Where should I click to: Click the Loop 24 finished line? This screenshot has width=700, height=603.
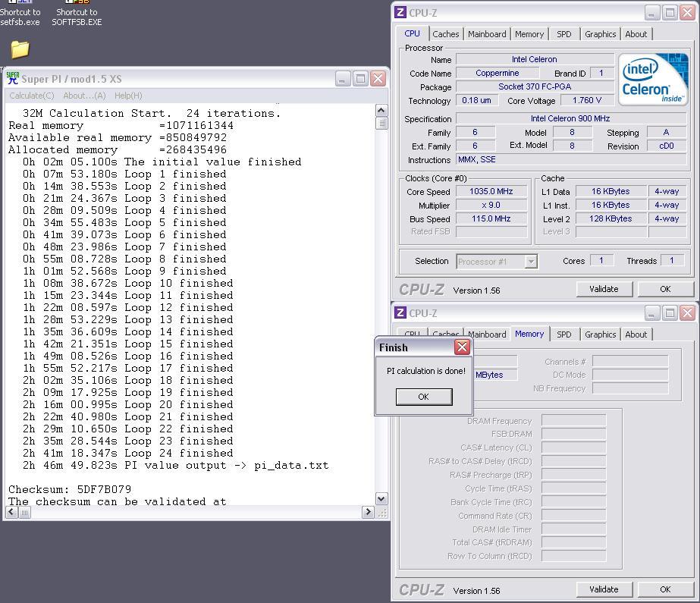click(x=127, y=453)
